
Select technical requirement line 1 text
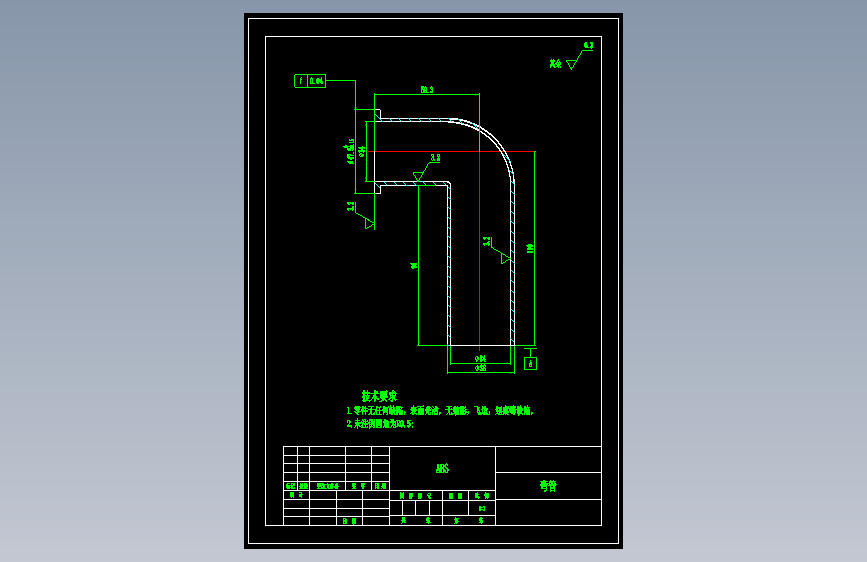[440, 410]
